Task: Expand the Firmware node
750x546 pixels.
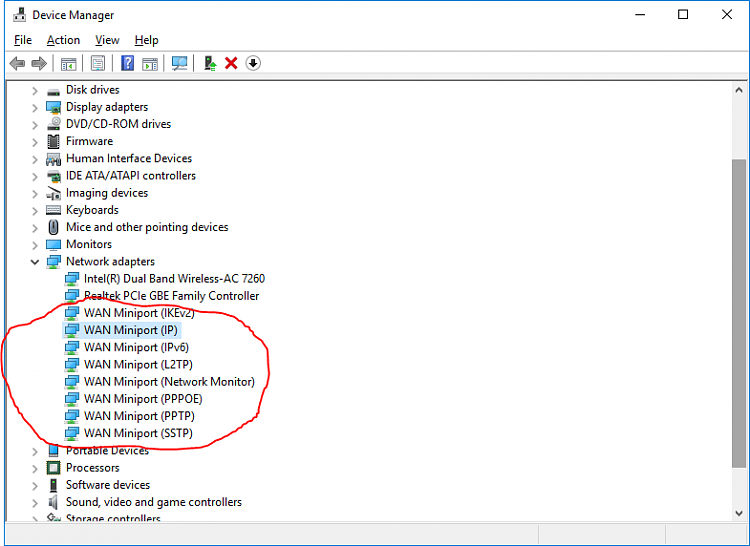Action: (x=34, y=142)
